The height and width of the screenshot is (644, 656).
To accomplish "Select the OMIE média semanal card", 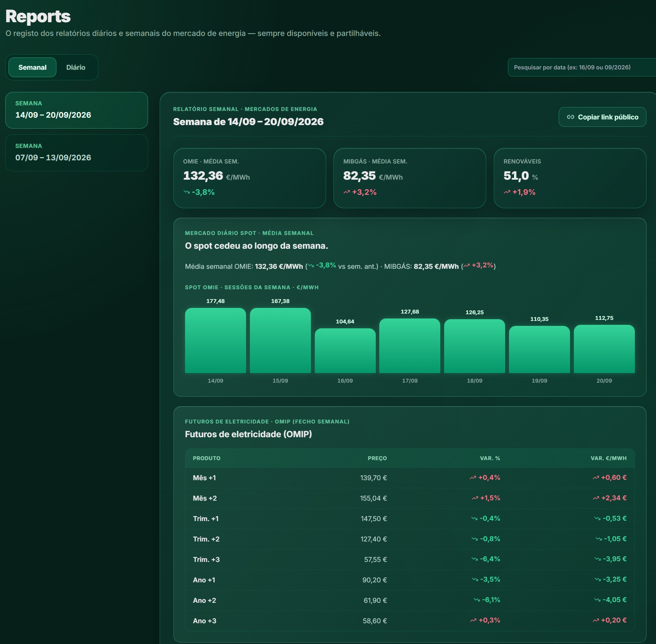I will (250, 178).
